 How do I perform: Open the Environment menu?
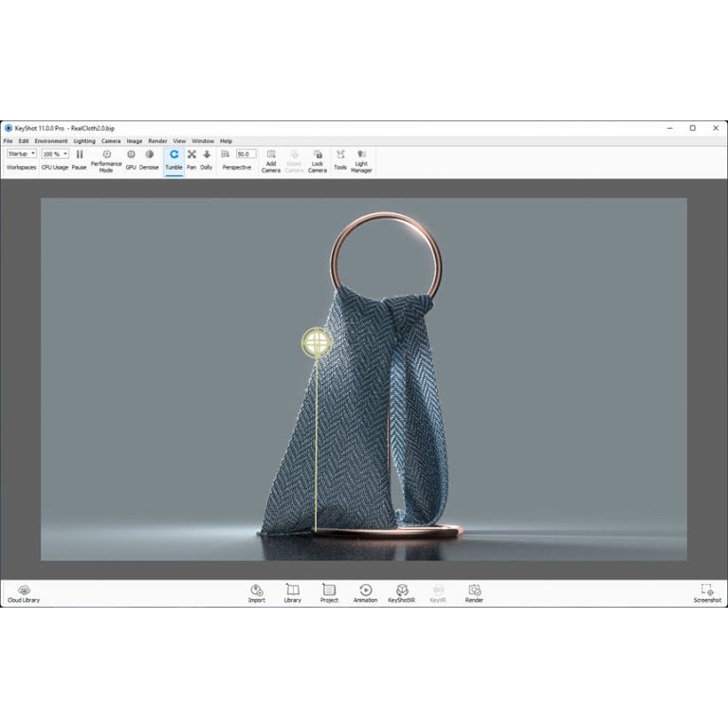[51, 141]
